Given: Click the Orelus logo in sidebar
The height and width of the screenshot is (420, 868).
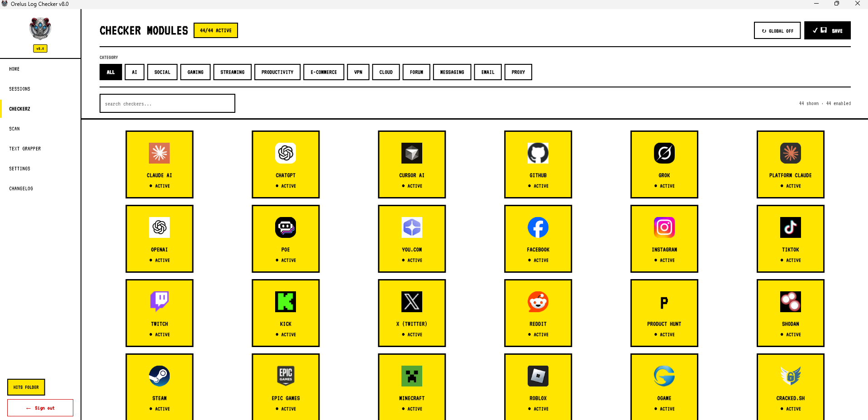Looking at the screenshot, I should (40, 29).
